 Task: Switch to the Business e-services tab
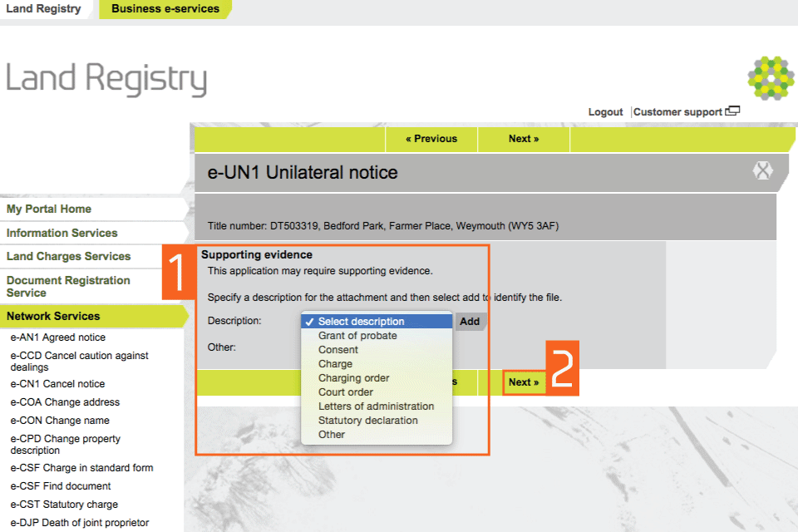click(x=165, y=9)
